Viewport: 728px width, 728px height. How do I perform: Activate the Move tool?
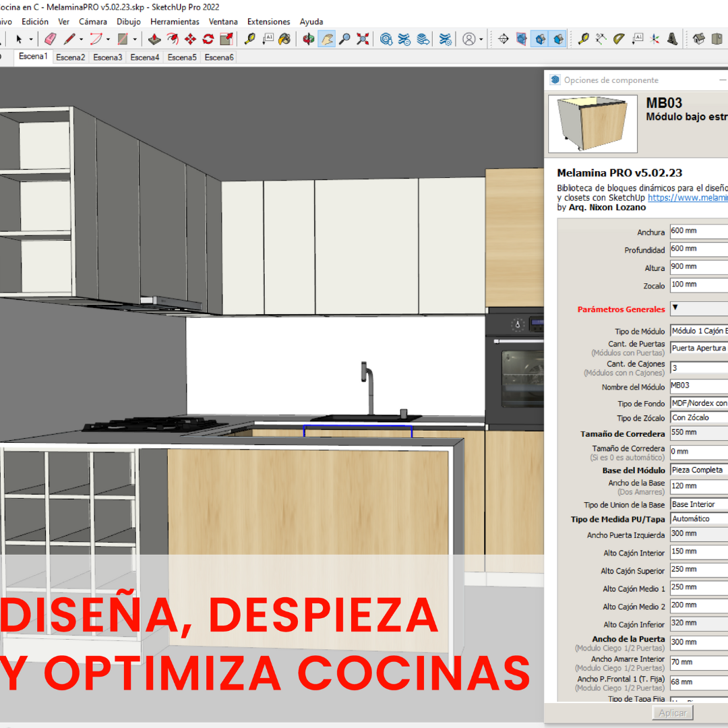pos(190,40)
